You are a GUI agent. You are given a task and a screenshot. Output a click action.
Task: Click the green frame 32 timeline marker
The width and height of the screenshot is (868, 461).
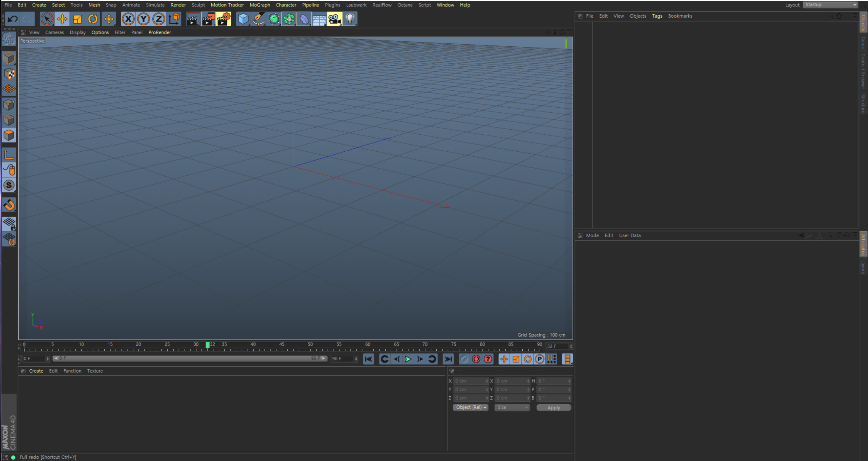tap(208, 345)
